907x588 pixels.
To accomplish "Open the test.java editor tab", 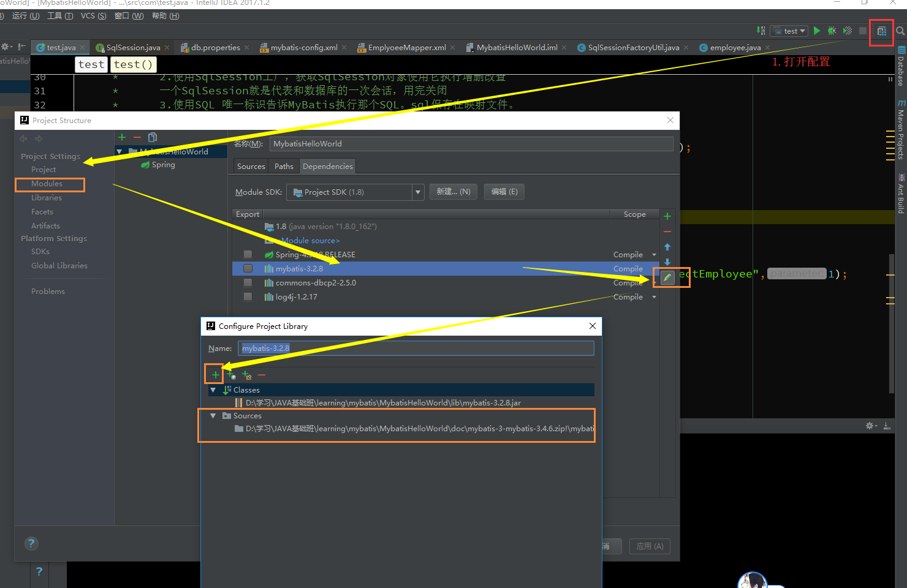I will (x=61, y=47).
